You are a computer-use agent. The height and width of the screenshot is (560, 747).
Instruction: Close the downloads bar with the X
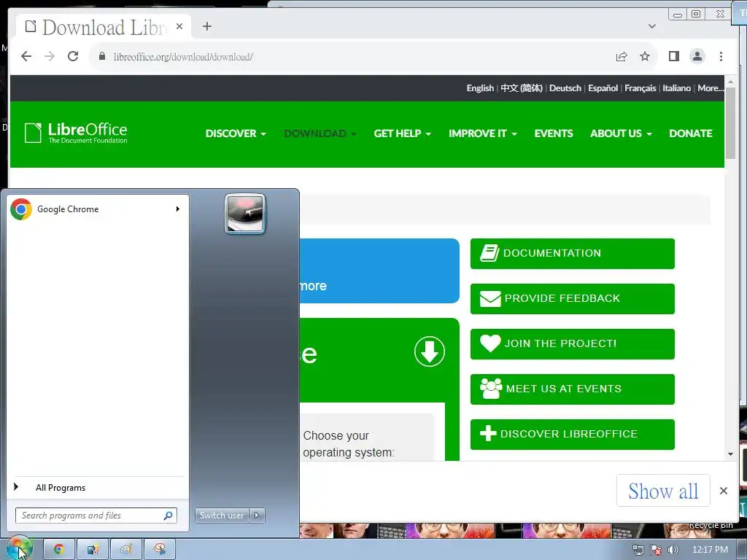[x=723, y=491]
